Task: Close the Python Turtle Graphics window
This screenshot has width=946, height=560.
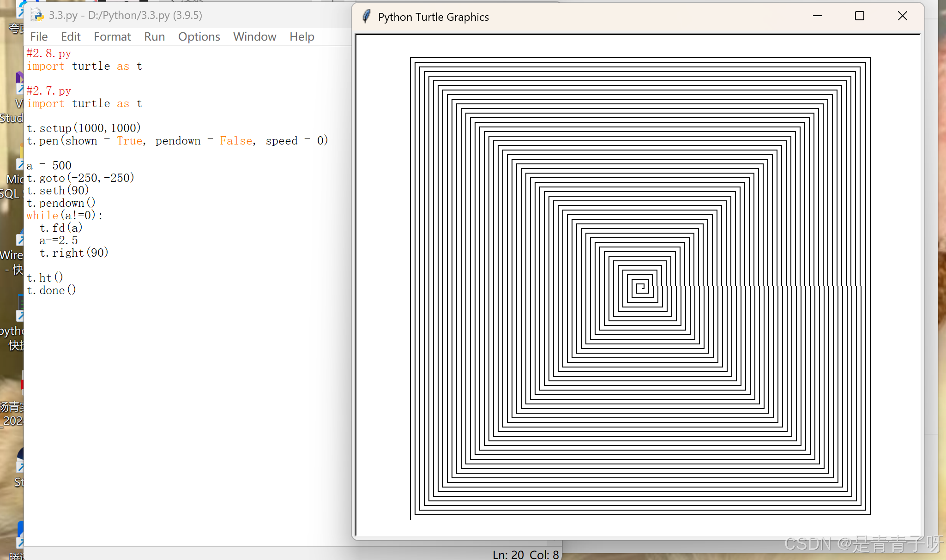Action: point(902,16)
